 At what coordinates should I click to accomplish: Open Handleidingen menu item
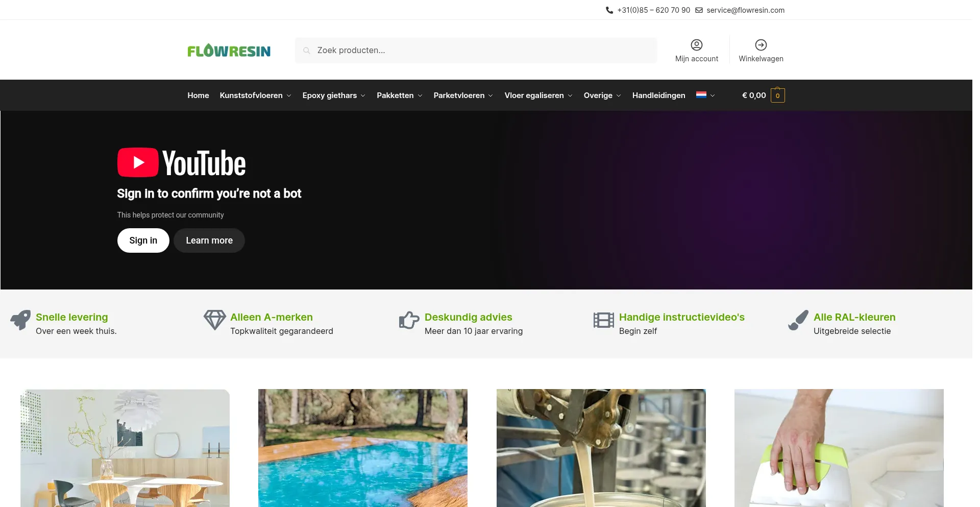point(658,95)
